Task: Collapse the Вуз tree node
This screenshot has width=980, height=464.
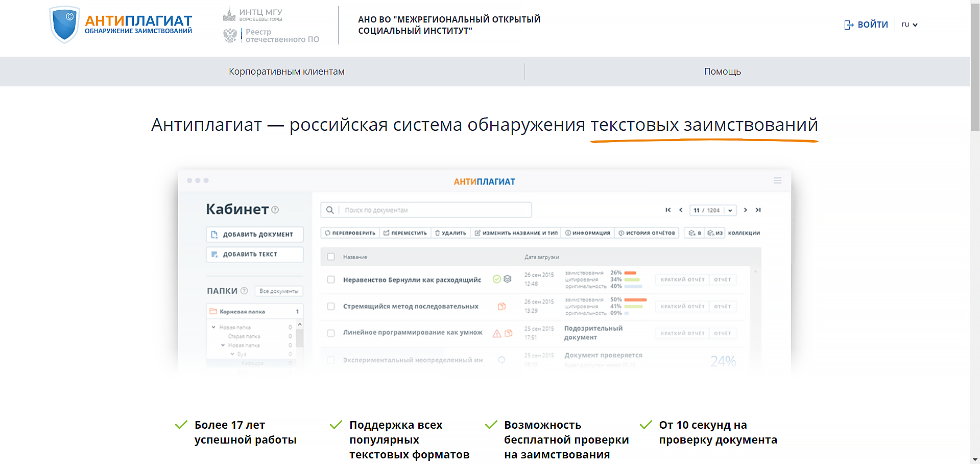Action: [x=232, y=354]
